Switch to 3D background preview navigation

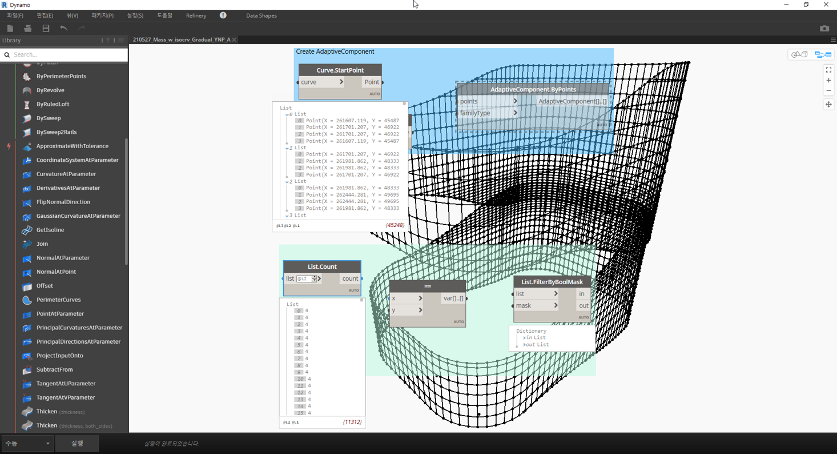pos(800,55)
